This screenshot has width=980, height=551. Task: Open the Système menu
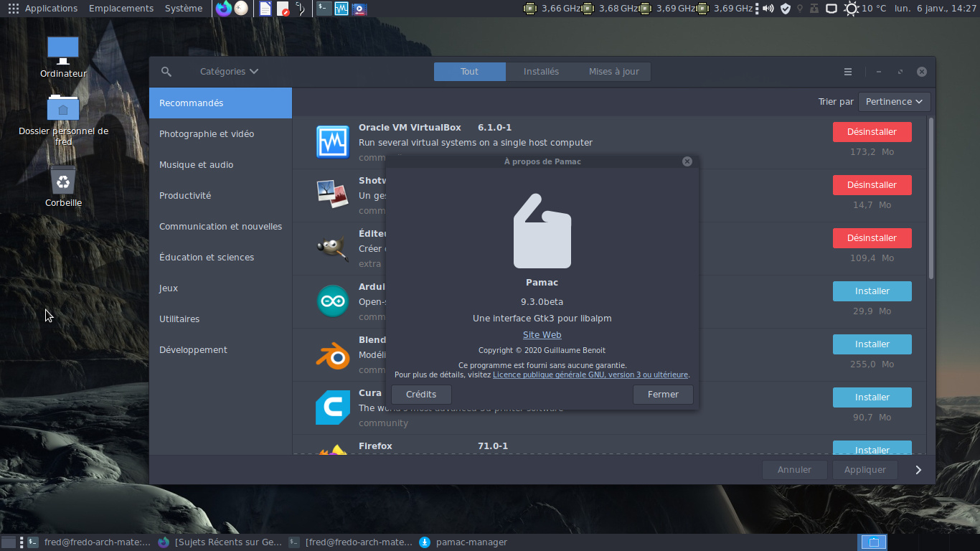[x=184, y=9]
